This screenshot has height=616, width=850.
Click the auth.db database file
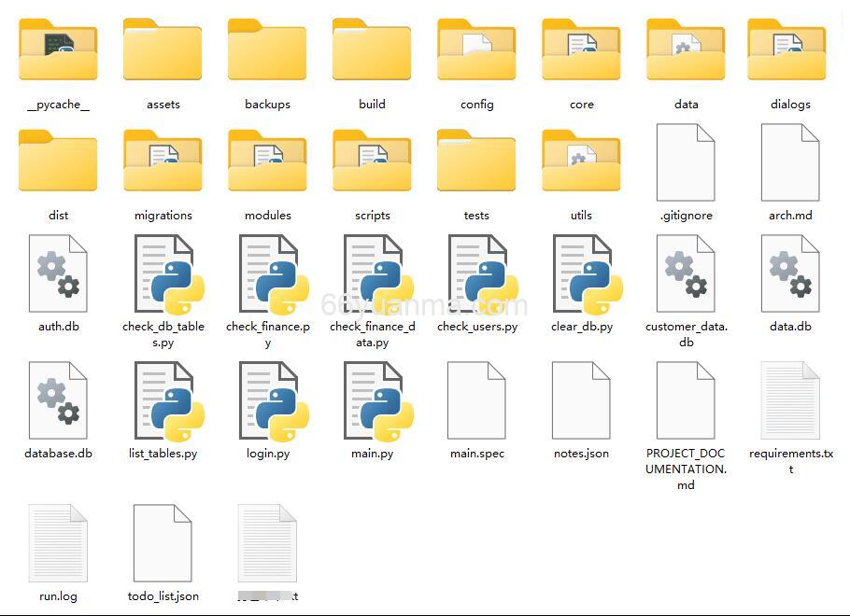click(58, 274)
